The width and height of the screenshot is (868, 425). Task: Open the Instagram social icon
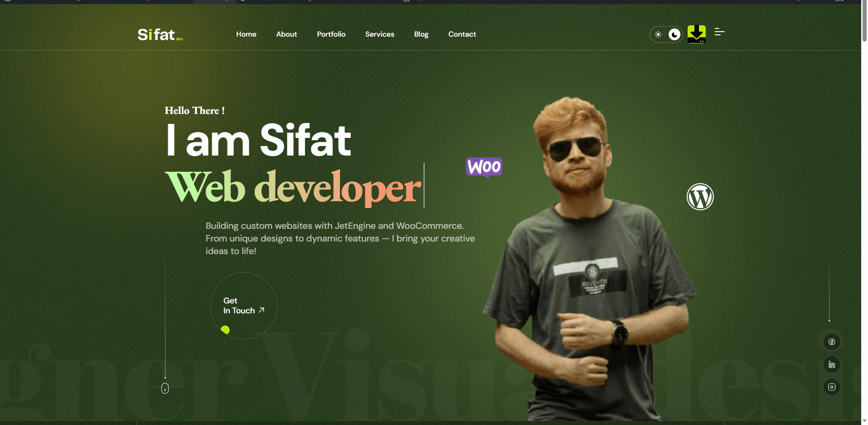(x=832, y=387)
